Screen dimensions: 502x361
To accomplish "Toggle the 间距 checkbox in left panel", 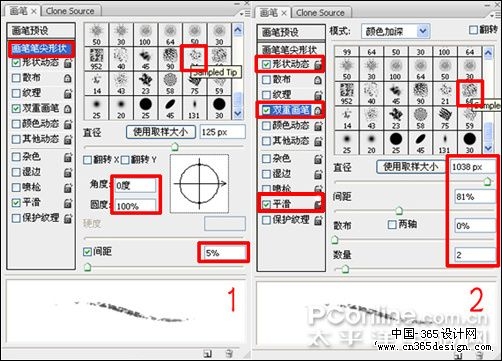I will [x=87, y=252].
